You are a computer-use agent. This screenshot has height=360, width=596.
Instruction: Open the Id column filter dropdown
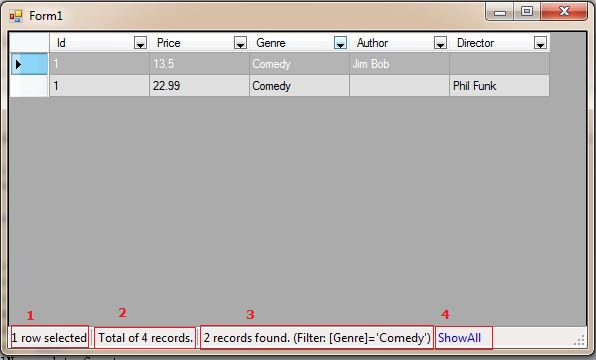[x=140, y=43]
